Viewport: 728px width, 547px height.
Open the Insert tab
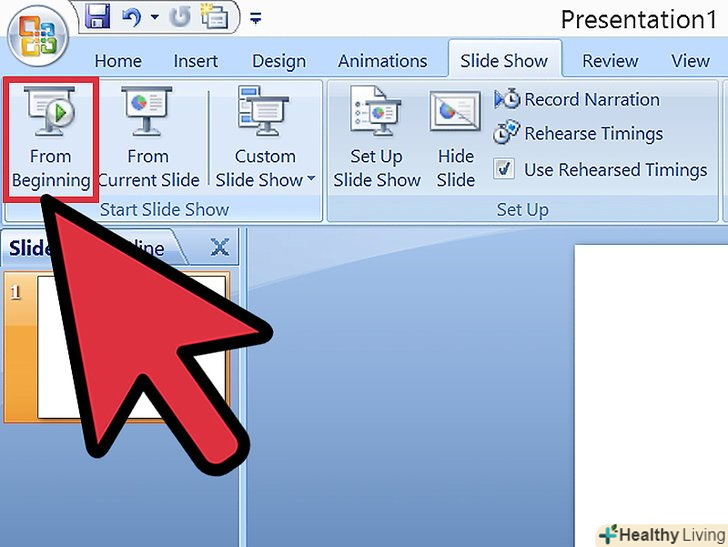tap(195, 61)
